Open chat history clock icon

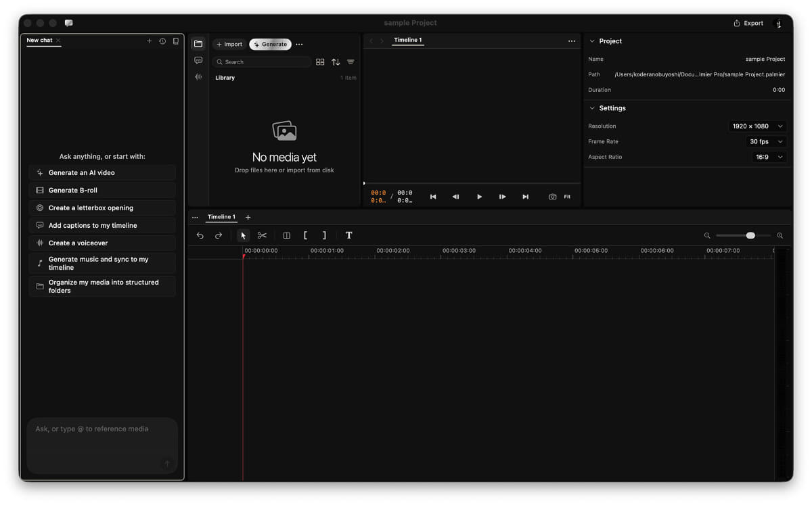pos(162,41)
